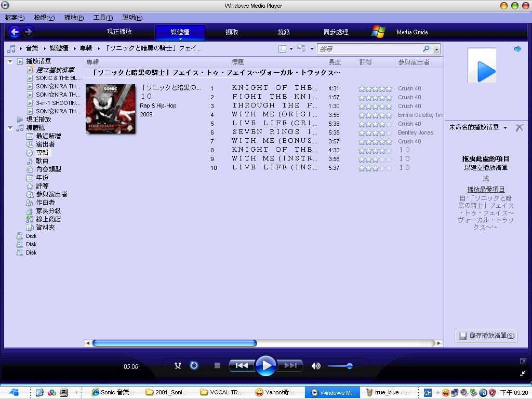Mute the speaker volume
Image resolution: width=532 pixels, height=399 pixels.
click(x=315, y=366)
